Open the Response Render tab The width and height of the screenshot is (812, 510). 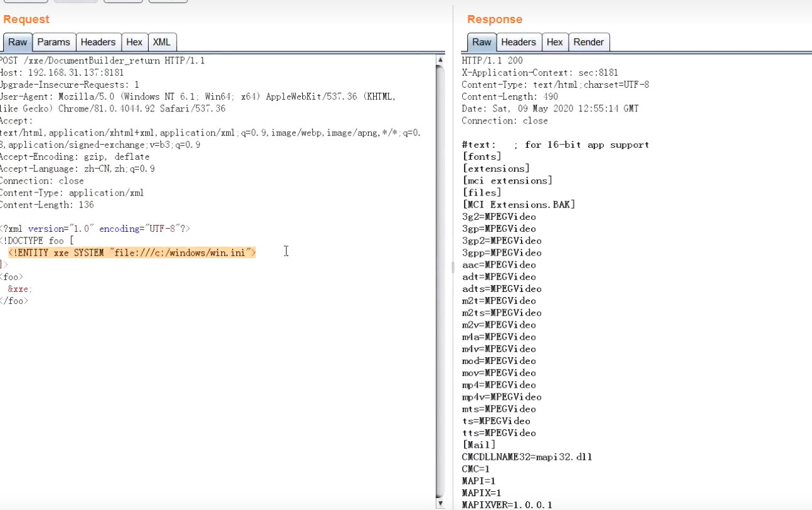(589, 42)
